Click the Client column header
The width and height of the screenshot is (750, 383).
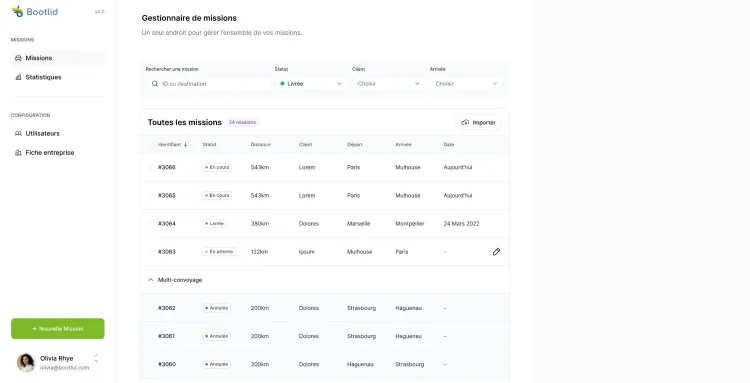coord(305,144)
